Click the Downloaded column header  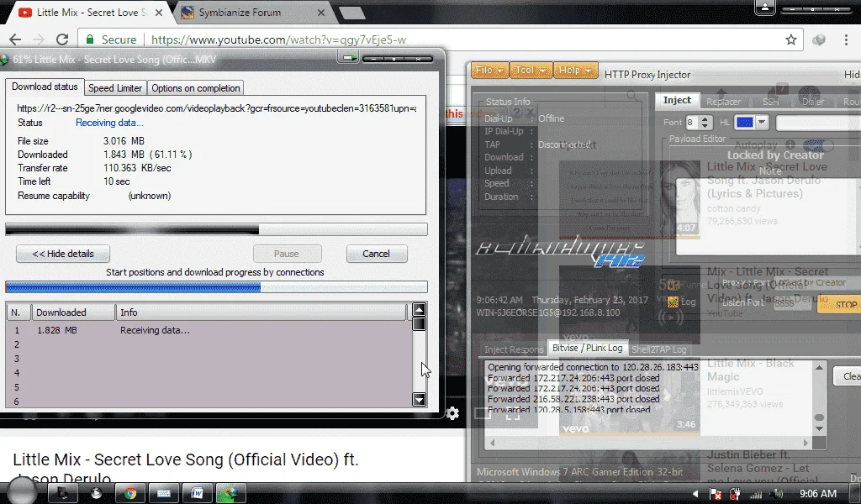click(x=73, y=312)
